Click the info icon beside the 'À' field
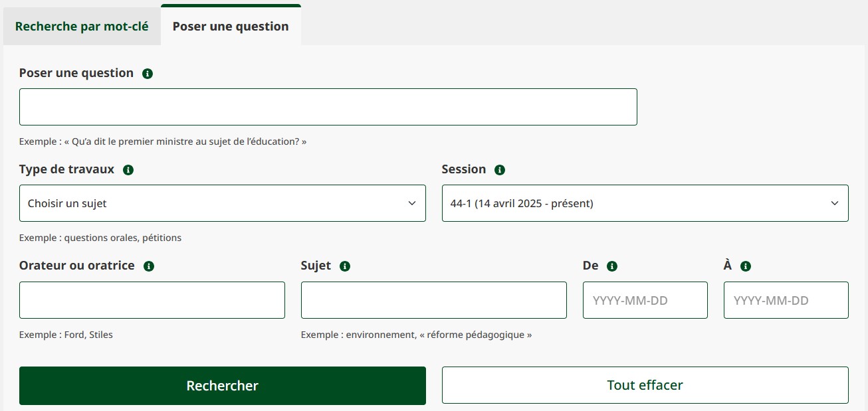Viewport: 868px width, 411px height. point(744,265)
